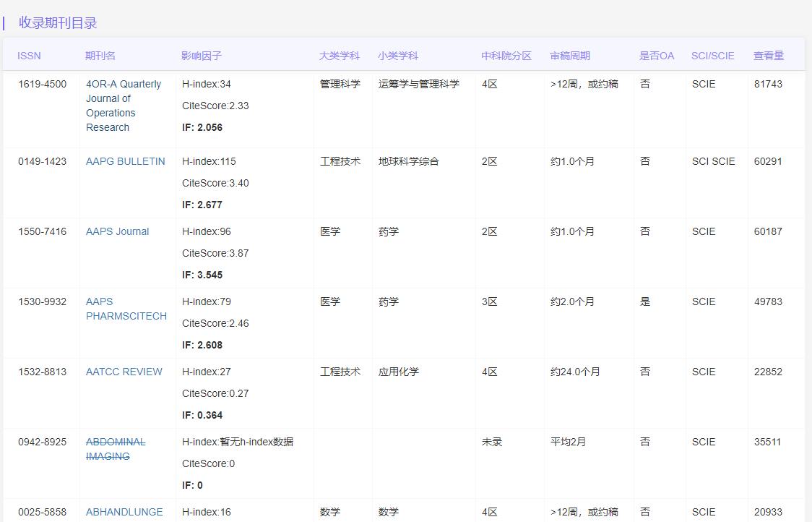Open the AATCC REVIEW journal details
This screenshot has height=522, width=812.
124,372
